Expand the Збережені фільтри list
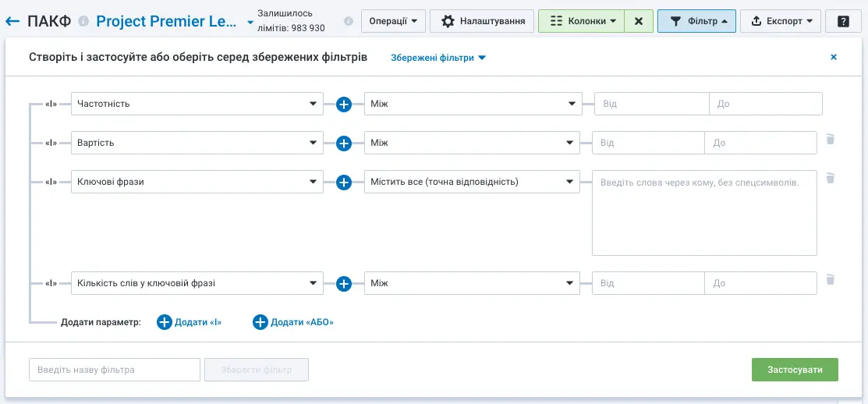This screenshot has height=404, width=868. [x=438, y=58]
